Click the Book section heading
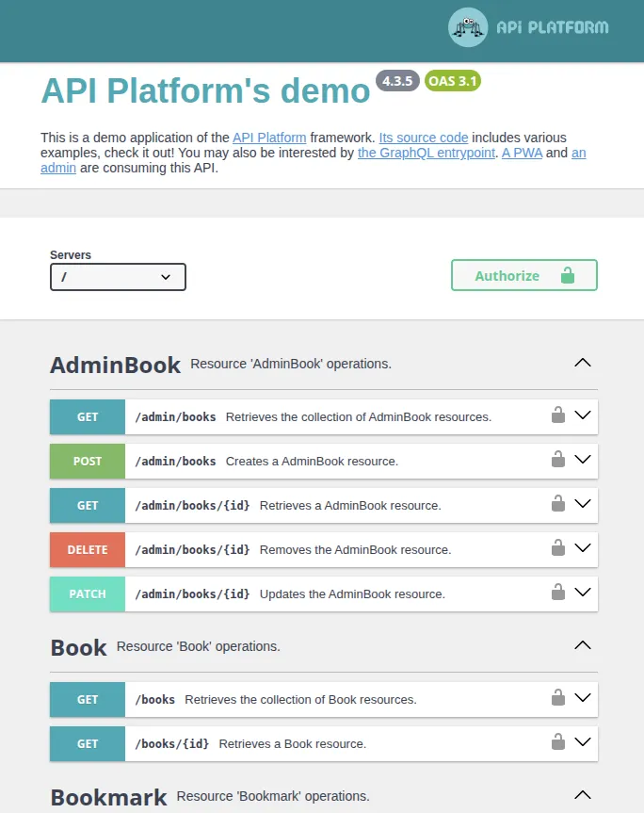The width and height of the screenshot is (644, 813). tap(79, 647)
